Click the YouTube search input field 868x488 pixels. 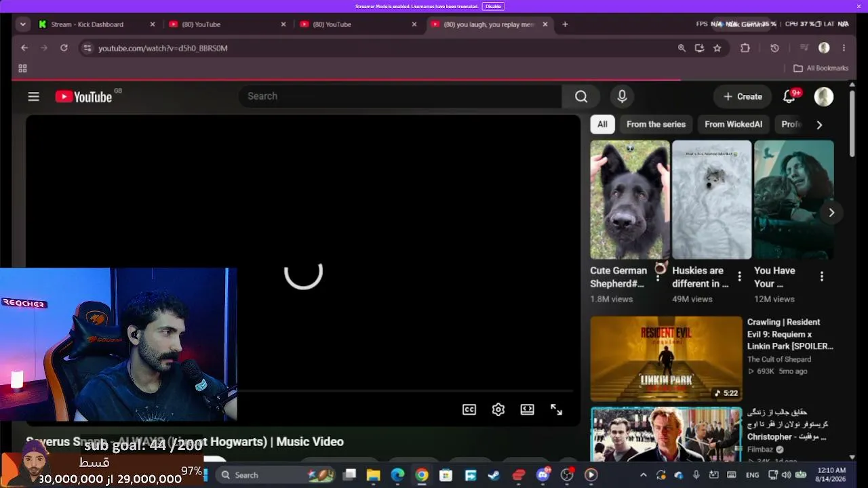(400, 96)
